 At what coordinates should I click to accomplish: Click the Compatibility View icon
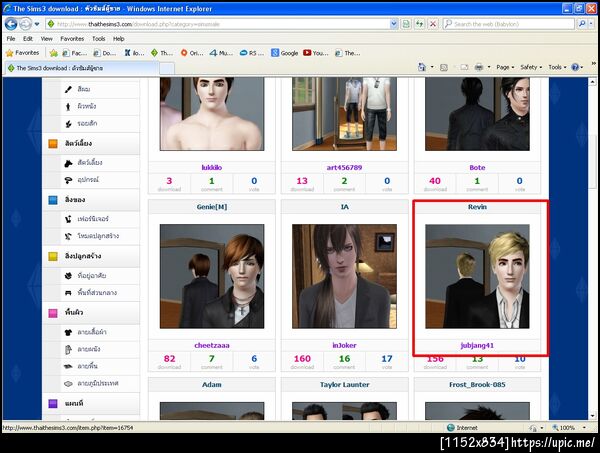pyautogui.click(x=406, y=24)
